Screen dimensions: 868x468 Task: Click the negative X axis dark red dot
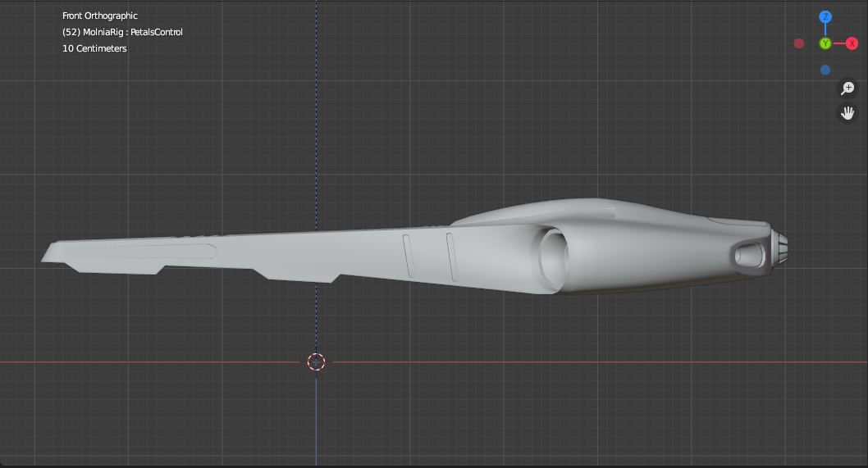(799, 43)
